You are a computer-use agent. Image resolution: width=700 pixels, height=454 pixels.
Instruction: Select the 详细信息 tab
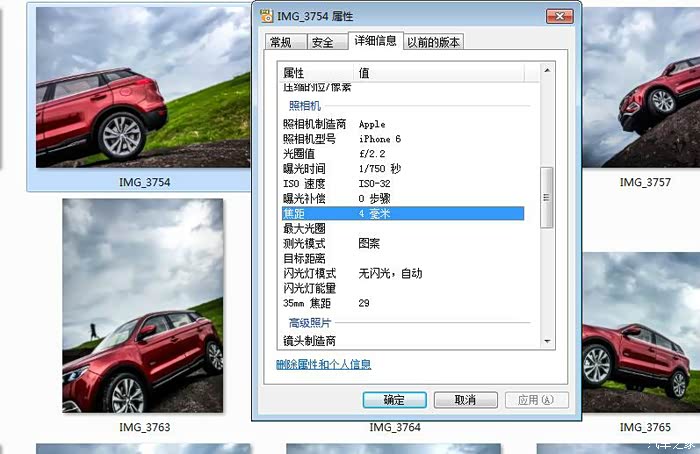click(x=375, y=41)
